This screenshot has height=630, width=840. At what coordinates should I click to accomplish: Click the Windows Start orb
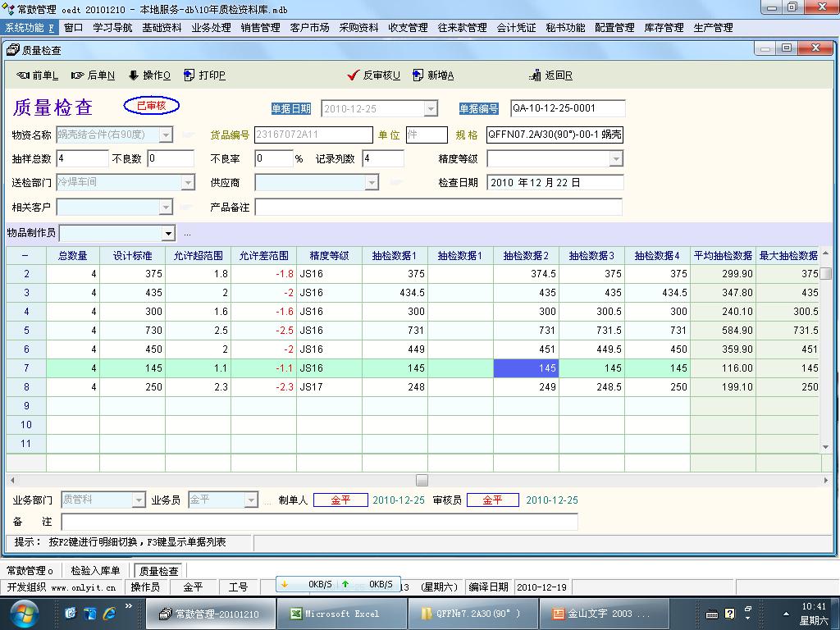click(25, 613)
